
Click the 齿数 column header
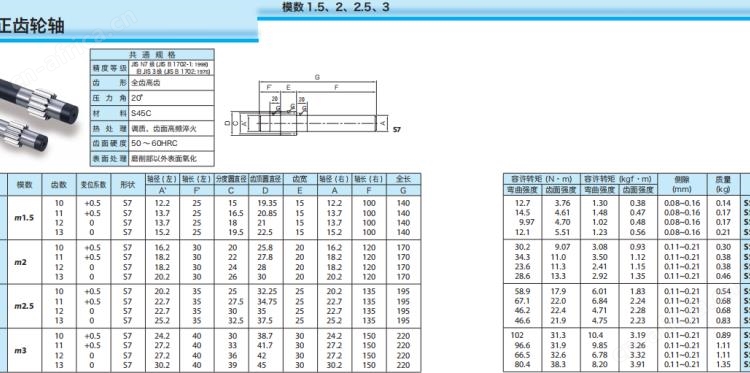point(59,185)
